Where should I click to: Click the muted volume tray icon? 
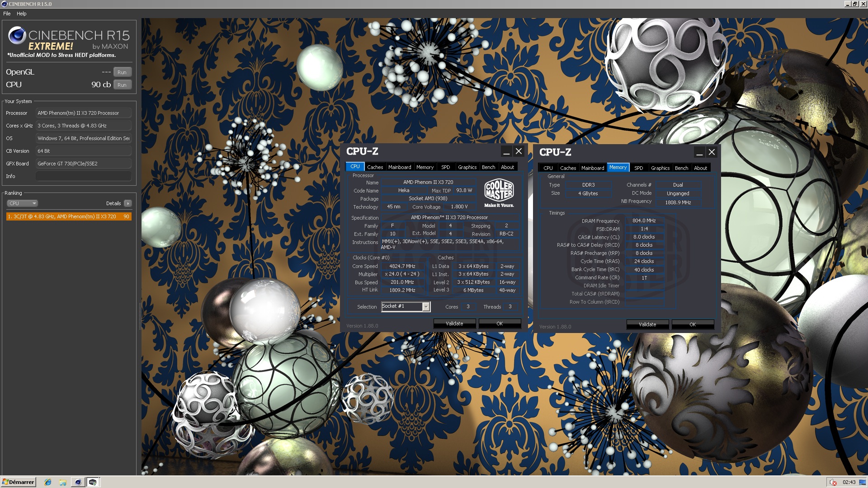(833, 482)
